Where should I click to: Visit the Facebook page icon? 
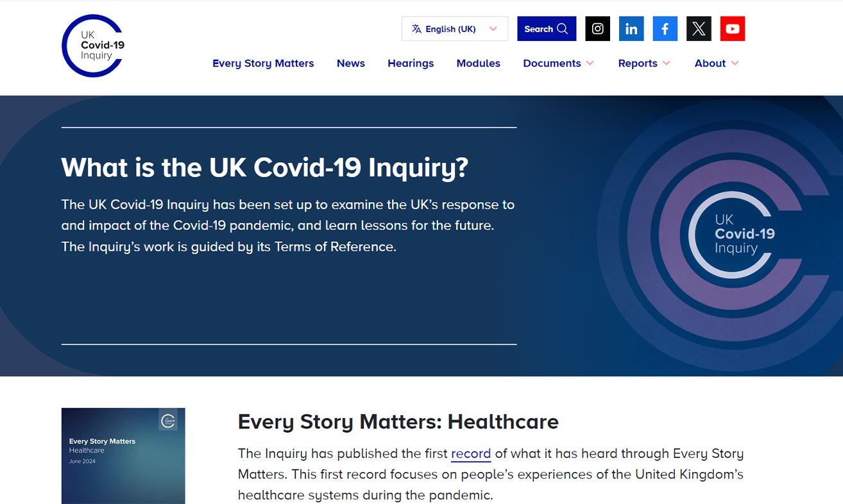click(x=665, y=29)
